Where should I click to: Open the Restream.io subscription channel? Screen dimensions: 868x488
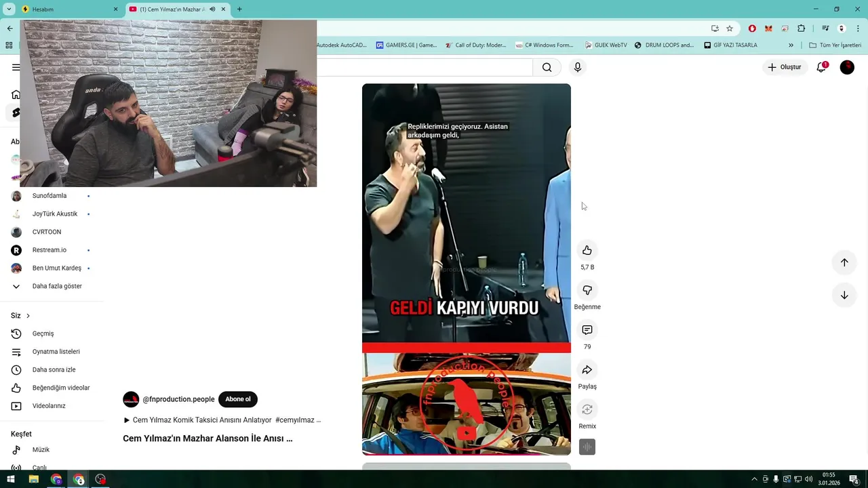51,250
